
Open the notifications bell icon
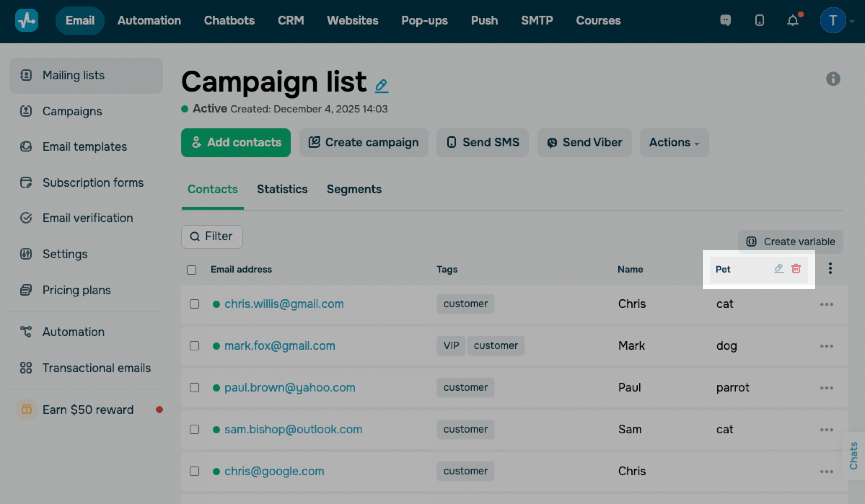792,21
